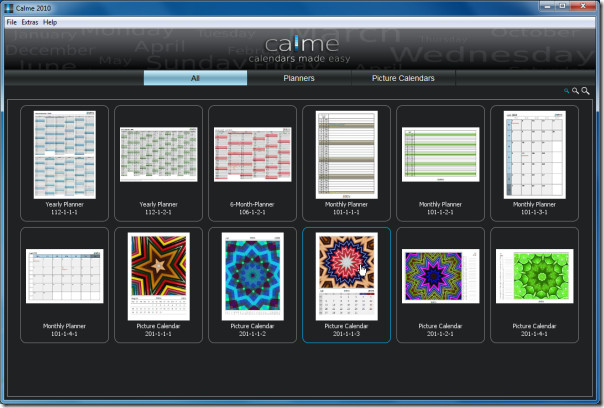Choose the 6-Month-Planner 106-1-2-1 template
Viewport: 604px width, 408px height.
252,163
